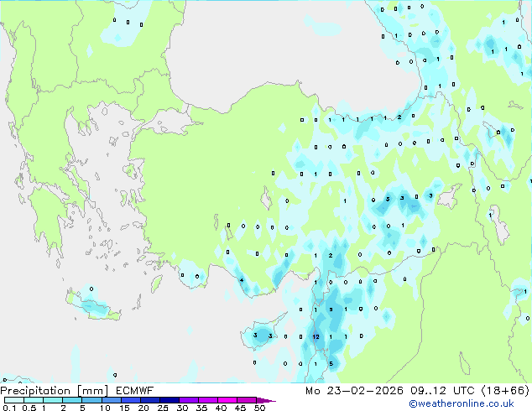Click the 1–2 mm legend color swatch
Viewport: 532px width, 411px height.
click(x=53, y=400)
